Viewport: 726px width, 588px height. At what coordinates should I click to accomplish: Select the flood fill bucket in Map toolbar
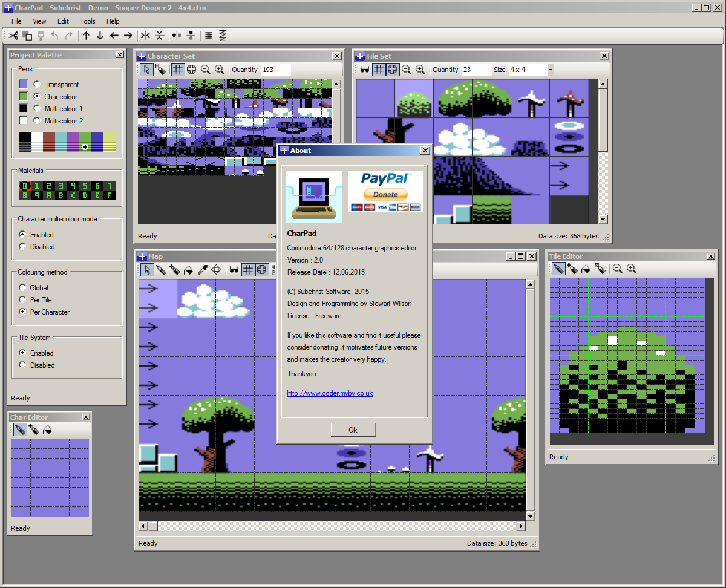(x=188, y=269)
